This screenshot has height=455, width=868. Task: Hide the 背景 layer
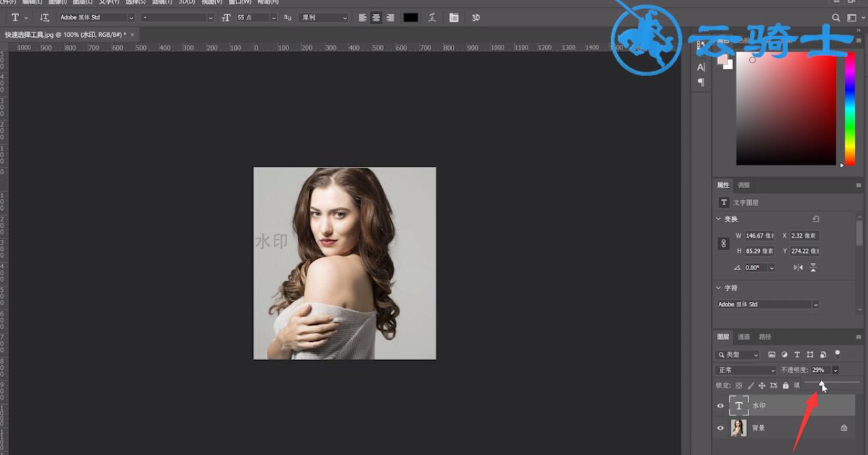721,428
